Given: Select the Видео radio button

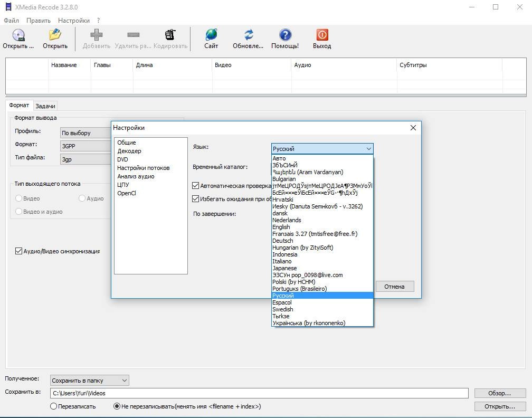Looking at the screenshot, I should pos(18,198).
